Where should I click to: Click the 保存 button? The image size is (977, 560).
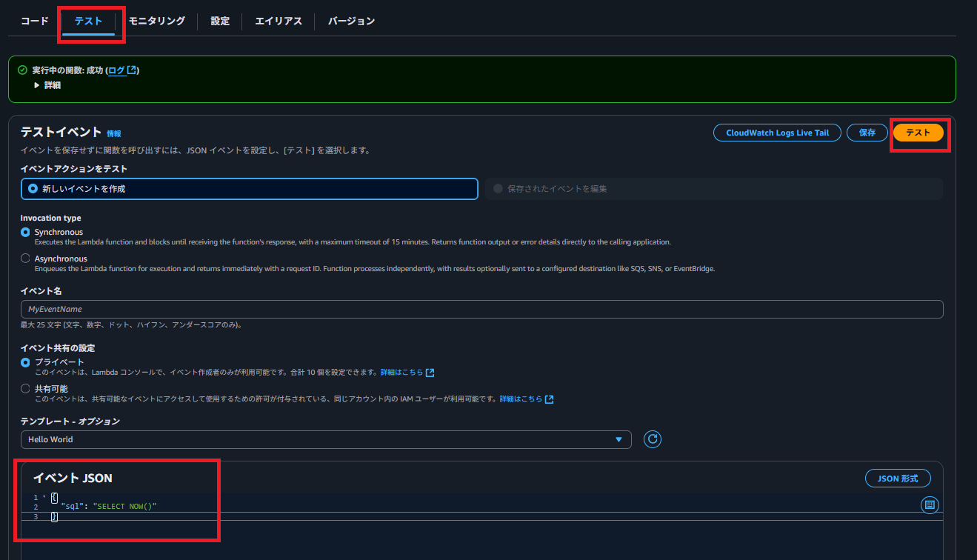(x=867, y=133)
